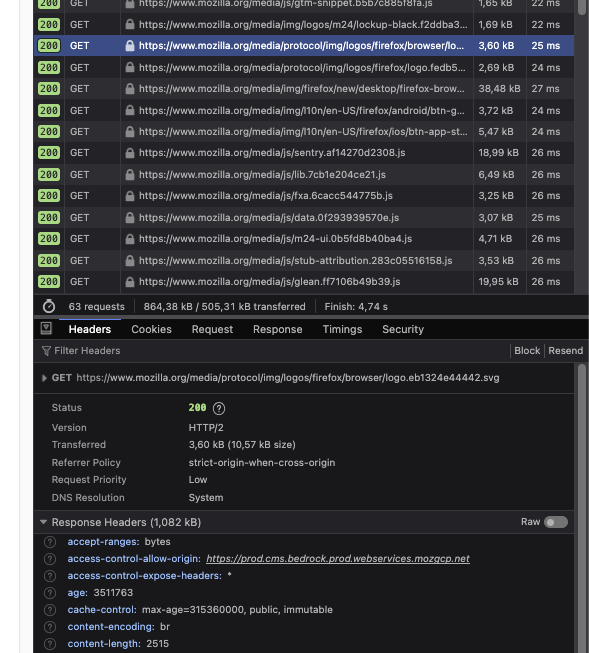Click the 5,47 kB size cell
This screenshot has height=653, width=589.
(x=499, y=132)
